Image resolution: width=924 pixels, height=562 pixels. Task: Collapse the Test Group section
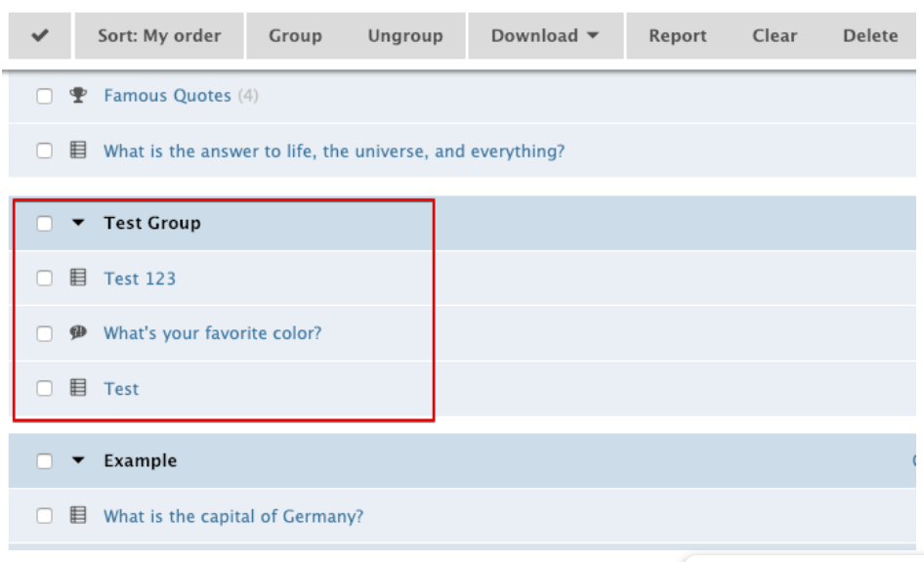click(79, 224)
